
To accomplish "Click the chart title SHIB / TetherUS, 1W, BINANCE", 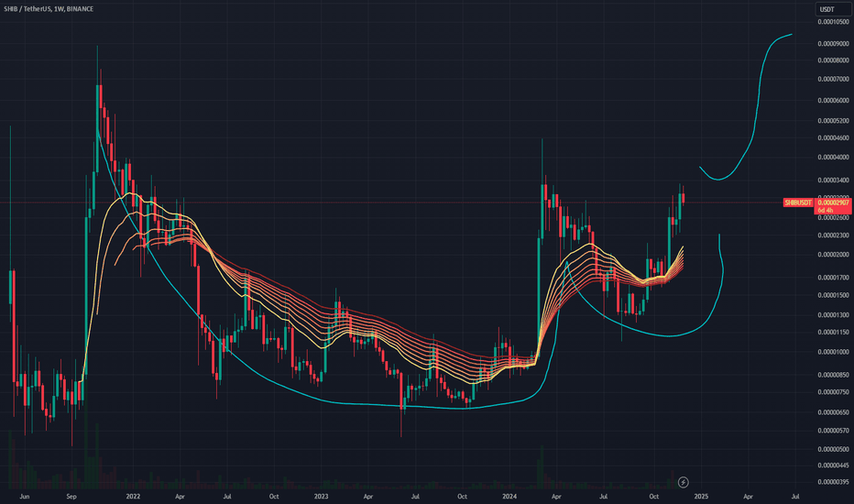I will click(x=49, y=9).
